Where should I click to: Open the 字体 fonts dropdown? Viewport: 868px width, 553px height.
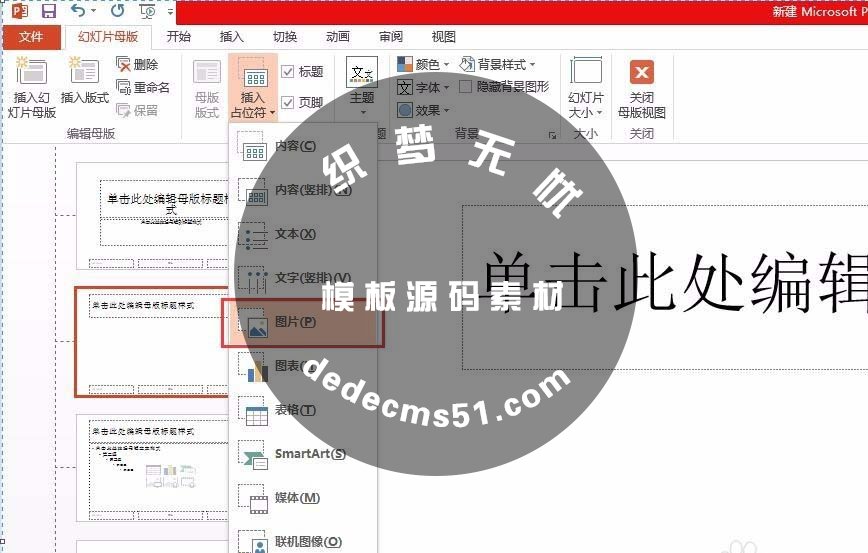pos(423,87)
